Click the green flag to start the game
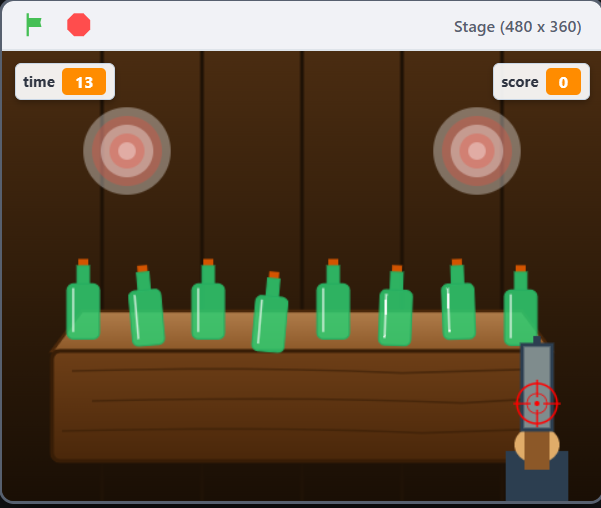This screenshot has height=508, width=601. 33,25
